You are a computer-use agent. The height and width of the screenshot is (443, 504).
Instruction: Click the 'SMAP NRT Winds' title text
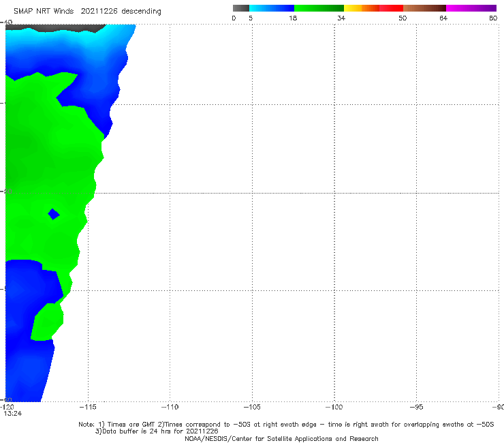point(44,11)
